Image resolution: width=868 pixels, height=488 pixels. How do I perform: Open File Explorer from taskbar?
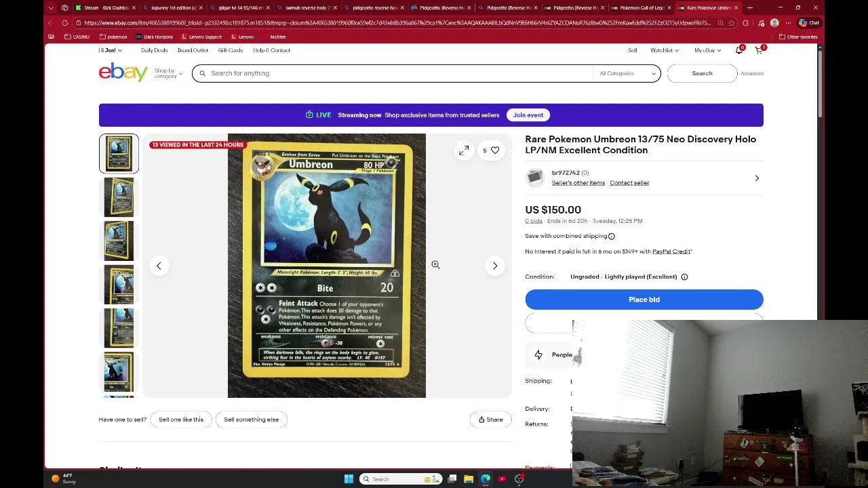(469, 479)
